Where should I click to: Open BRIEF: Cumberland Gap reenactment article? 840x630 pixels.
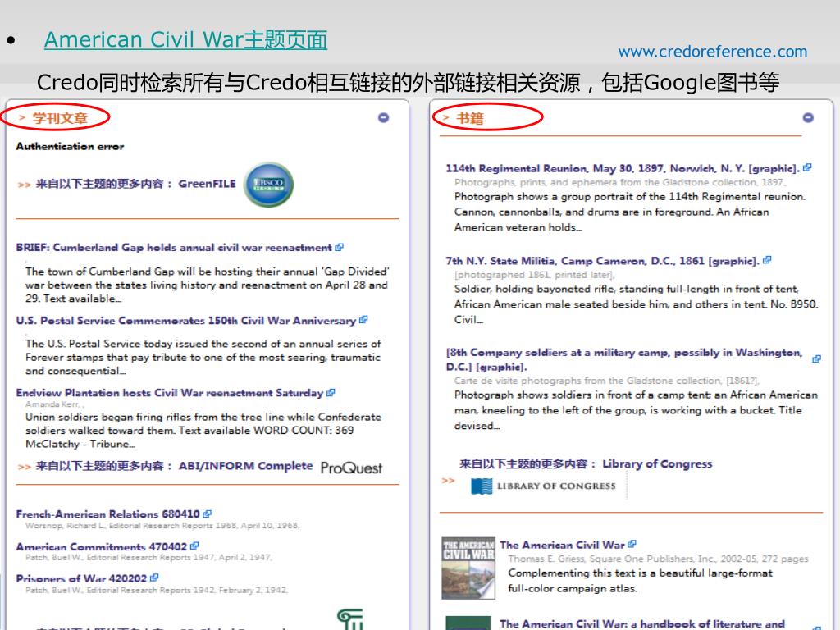[x=174, y=248]
